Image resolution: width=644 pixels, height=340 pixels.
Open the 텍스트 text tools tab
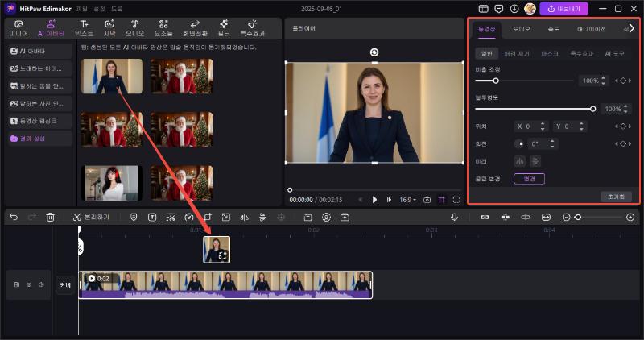tap(84, 28)
